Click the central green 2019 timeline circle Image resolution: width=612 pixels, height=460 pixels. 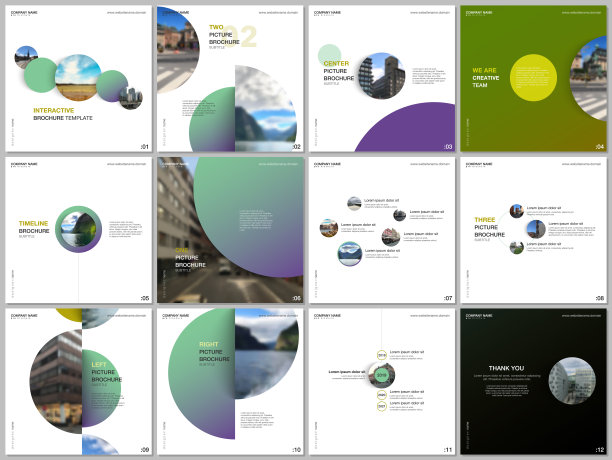(381, 375)
